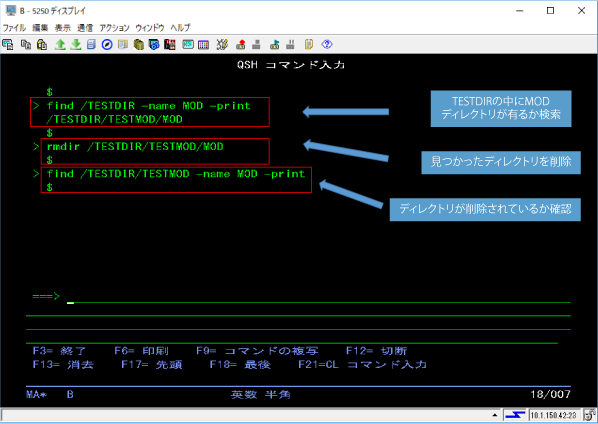The width and height of the screenshot is (598, 424).
Task: Click the Copy toolbar icon
Action: [26, 45]
